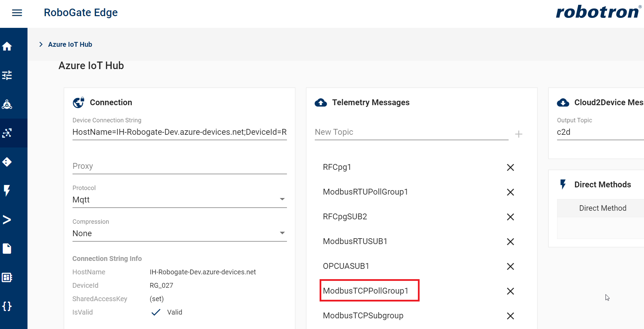
Task: Select the ModbusTCPSubgroup topic entry
Action: click(x=363, y=316)
